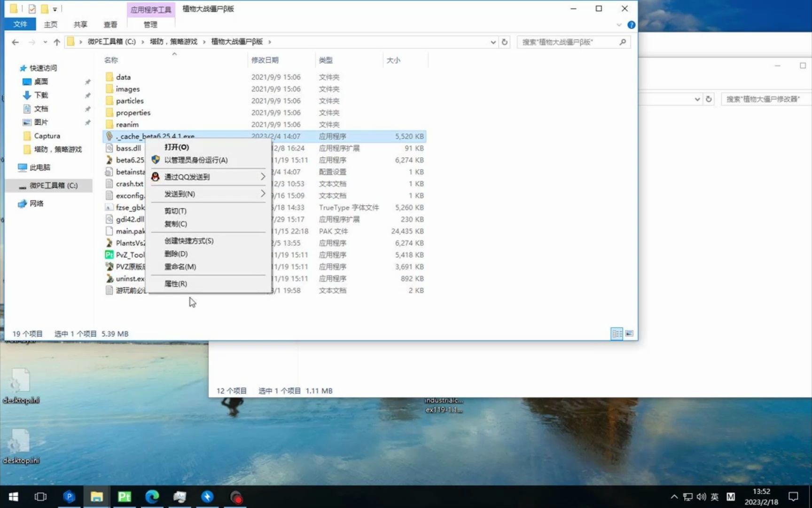The image size is (812, 508).
Task: Click the PvZ_Tool application icon
Action: click(x=109, y=254)
